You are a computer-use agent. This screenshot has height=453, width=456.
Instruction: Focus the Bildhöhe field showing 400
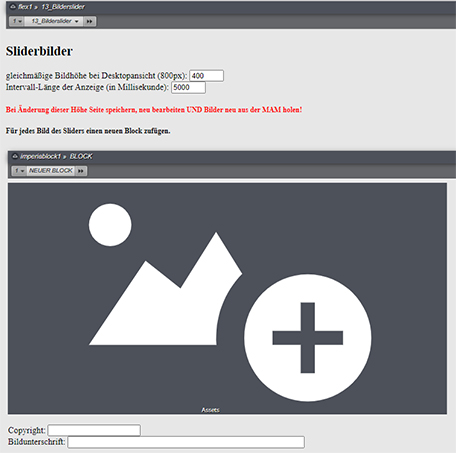(206, 76)
